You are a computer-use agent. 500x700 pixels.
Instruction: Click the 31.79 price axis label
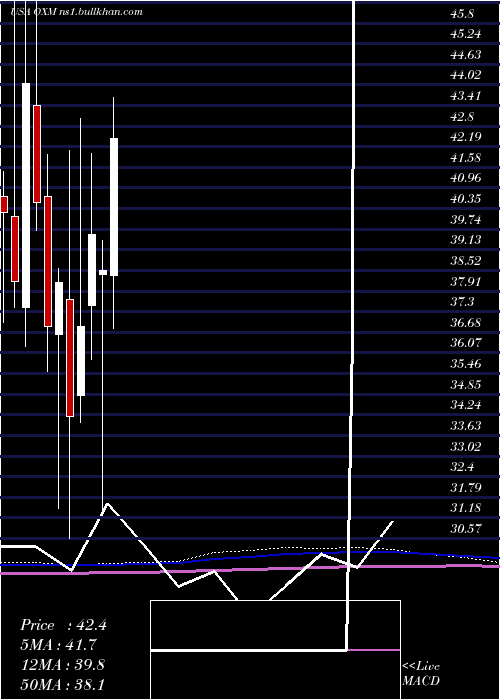click(466, 488)
